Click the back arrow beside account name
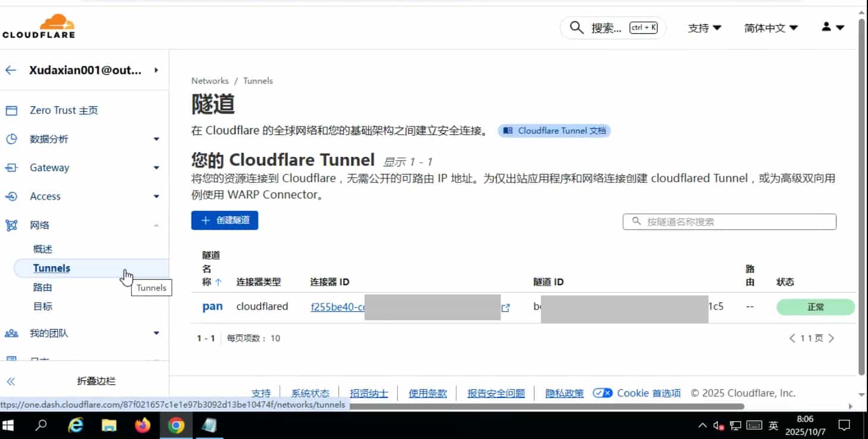 (10, 70)
